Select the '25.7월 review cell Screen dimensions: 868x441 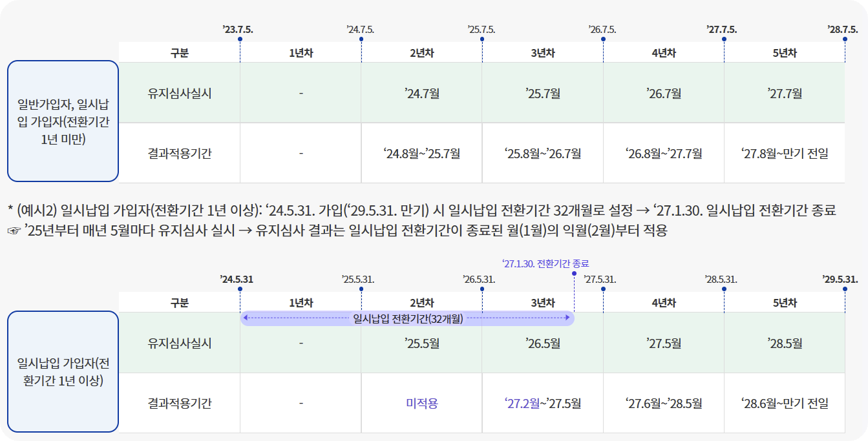click(x=542, y=93)
